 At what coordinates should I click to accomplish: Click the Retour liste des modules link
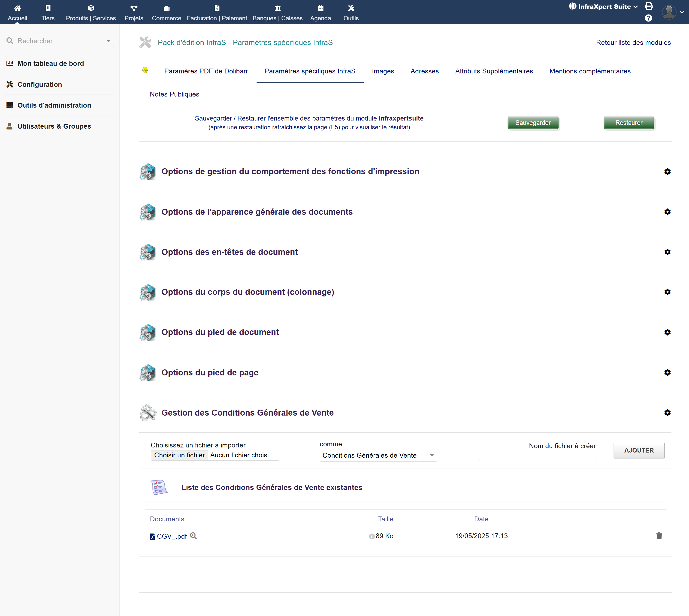coord(633,43)
